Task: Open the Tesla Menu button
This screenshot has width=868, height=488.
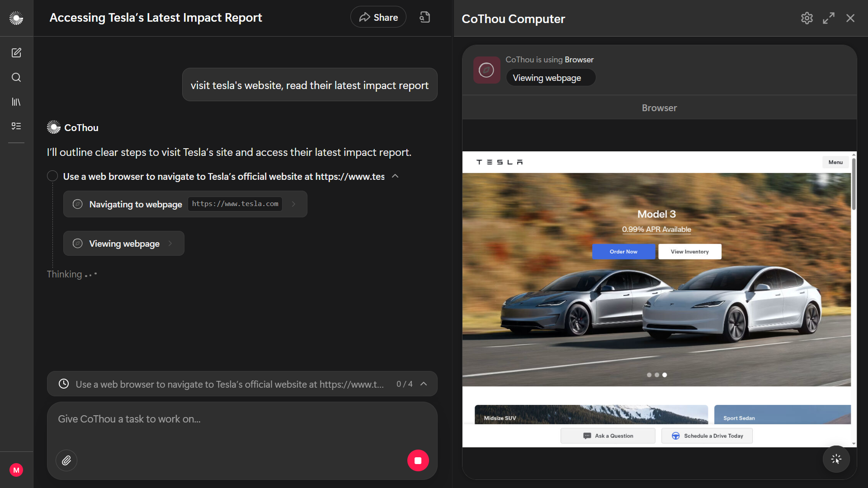Action: [x=835, y=162]
